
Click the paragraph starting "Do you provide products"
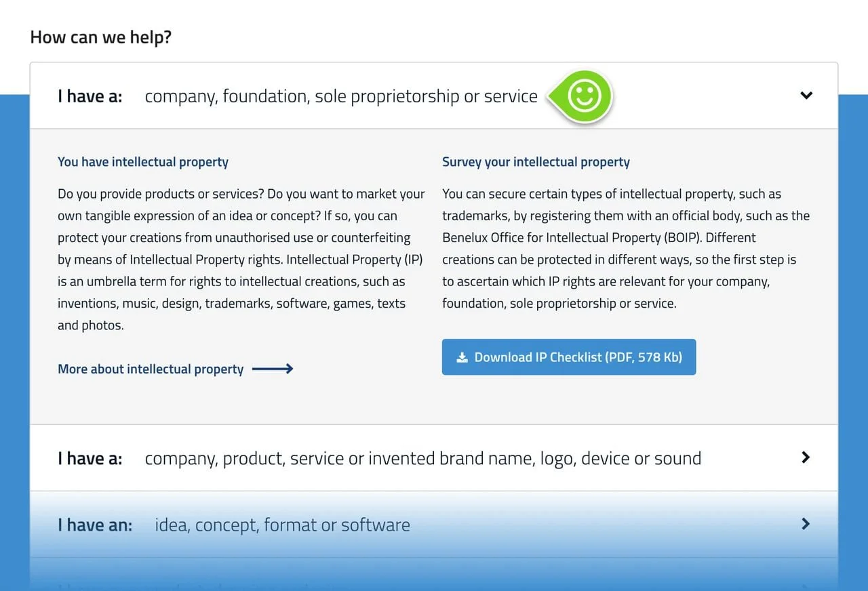[x=241, y=260]
